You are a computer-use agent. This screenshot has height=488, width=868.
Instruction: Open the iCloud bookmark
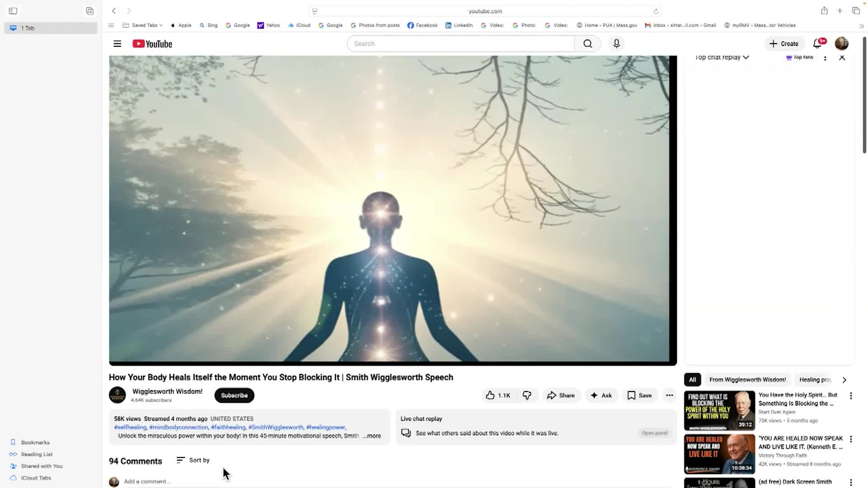299,25
